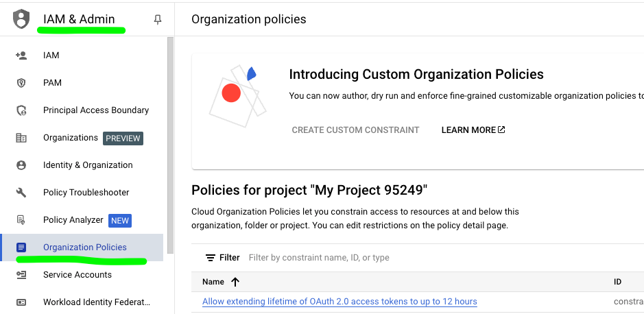Click the custom policies illustration
Screen dimensions: 644x314
click(237, 96)
